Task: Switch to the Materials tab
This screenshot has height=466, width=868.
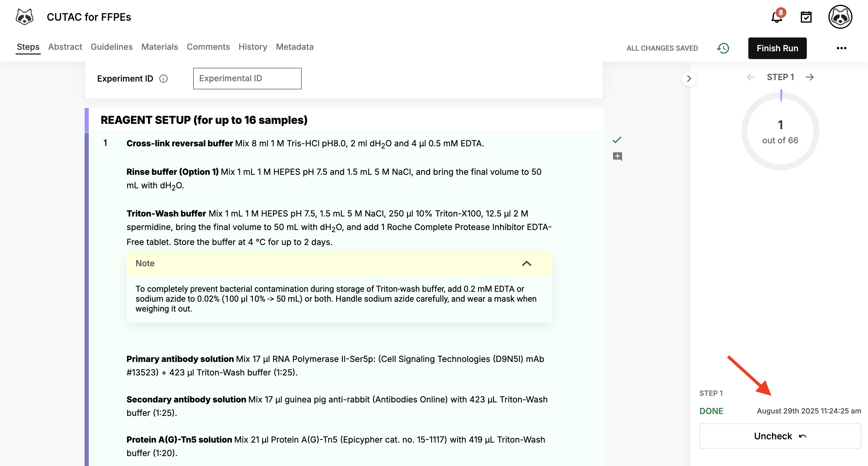Action: [x=159, y=47]
